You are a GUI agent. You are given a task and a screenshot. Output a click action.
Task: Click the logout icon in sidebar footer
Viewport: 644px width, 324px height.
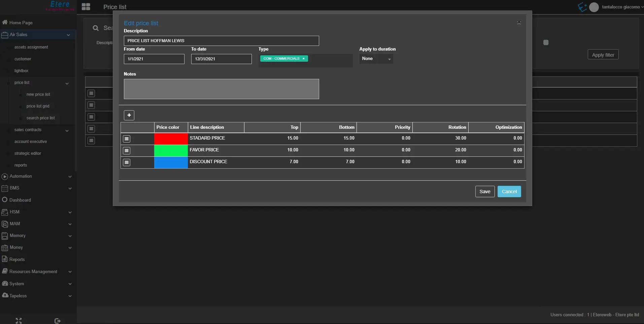pyautogui.click(x=57, y=321)
